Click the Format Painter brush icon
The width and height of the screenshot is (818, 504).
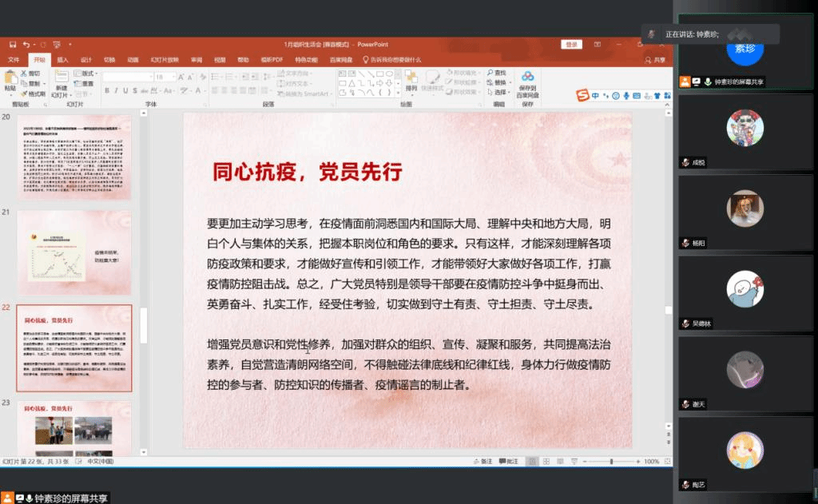24,93
